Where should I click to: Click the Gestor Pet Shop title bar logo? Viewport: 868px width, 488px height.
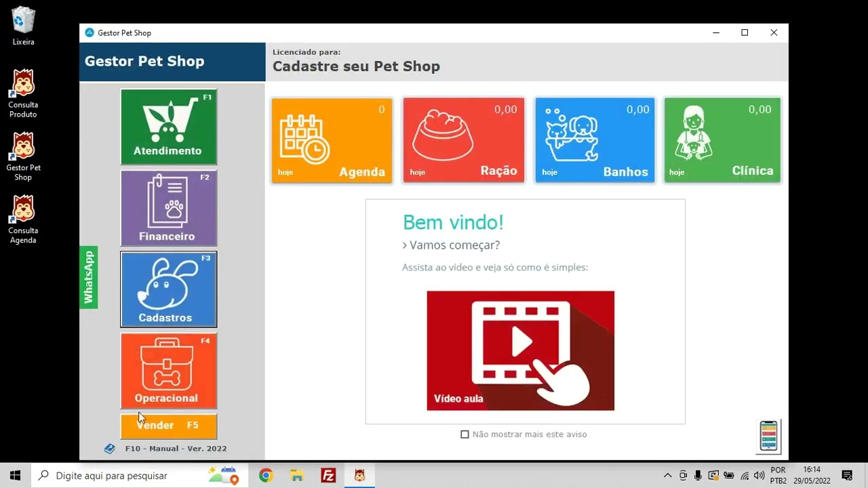pos(90,33)
